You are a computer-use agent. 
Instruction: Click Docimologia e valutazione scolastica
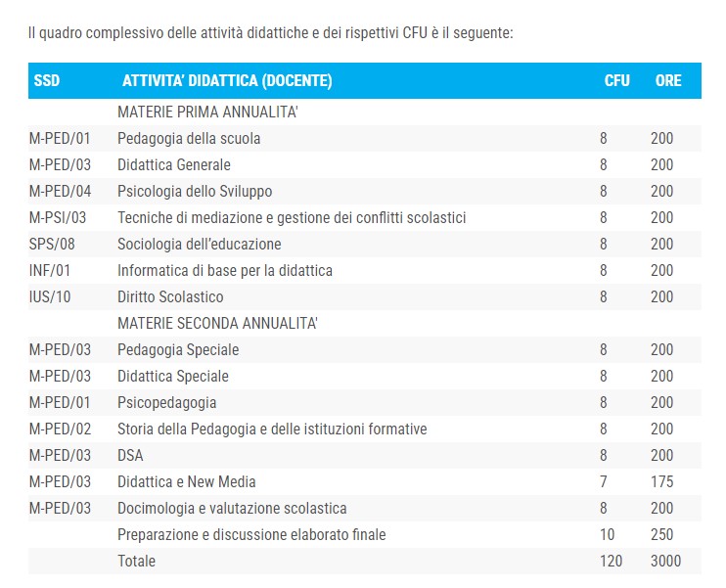coord(232,508)
